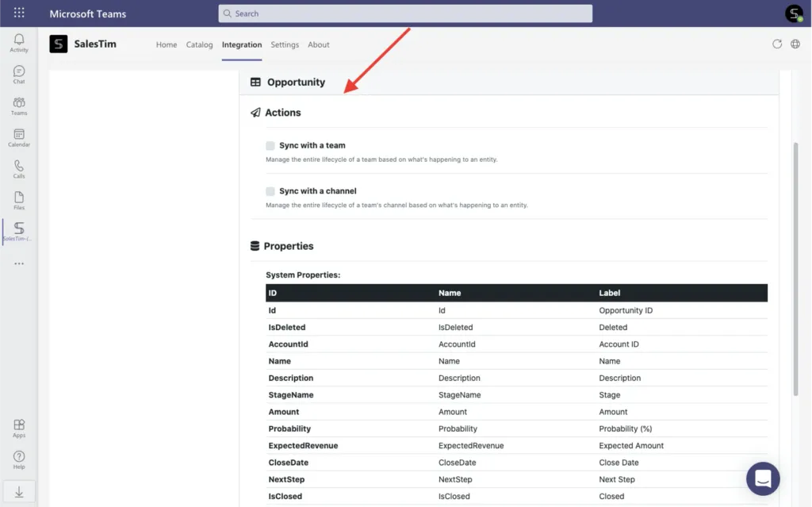Open Chat in the Teams sidebar
This screenshot has height=507, width=812.
(19, 75)
